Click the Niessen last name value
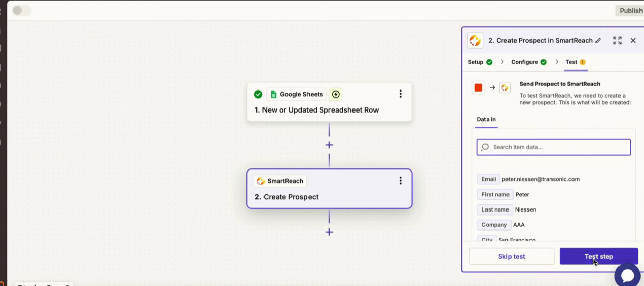 coord(525,209)
